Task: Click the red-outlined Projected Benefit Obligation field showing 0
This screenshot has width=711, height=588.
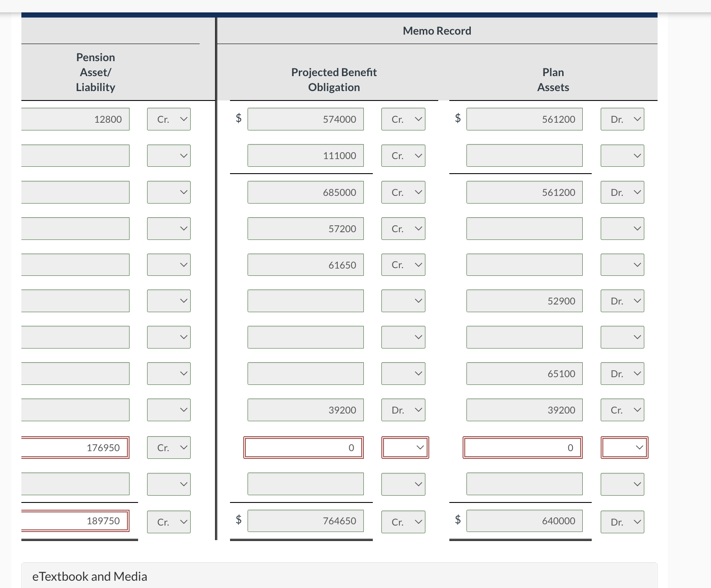Action: coord(304,448)
